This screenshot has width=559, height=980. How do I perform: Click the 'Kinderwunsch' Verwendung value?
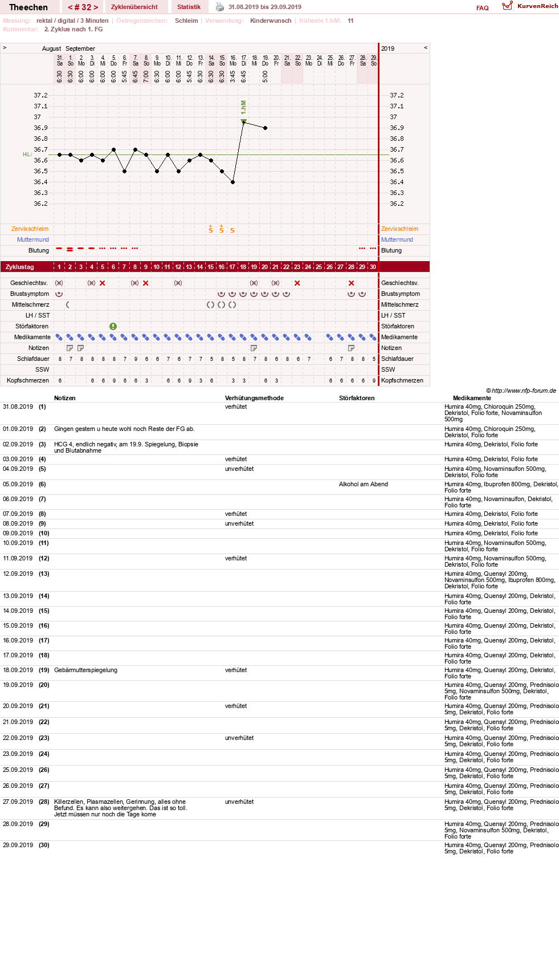[x=271, y=21]
